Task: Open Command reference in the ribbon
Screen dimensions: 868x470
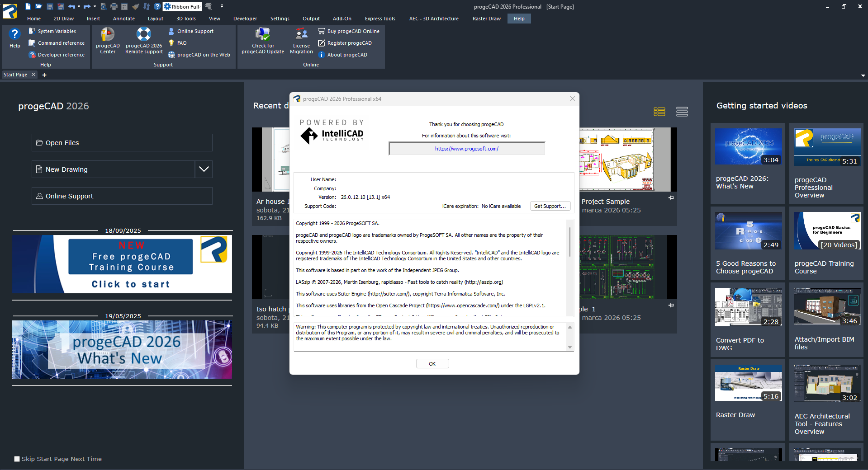Action: [x=57, y=43]
